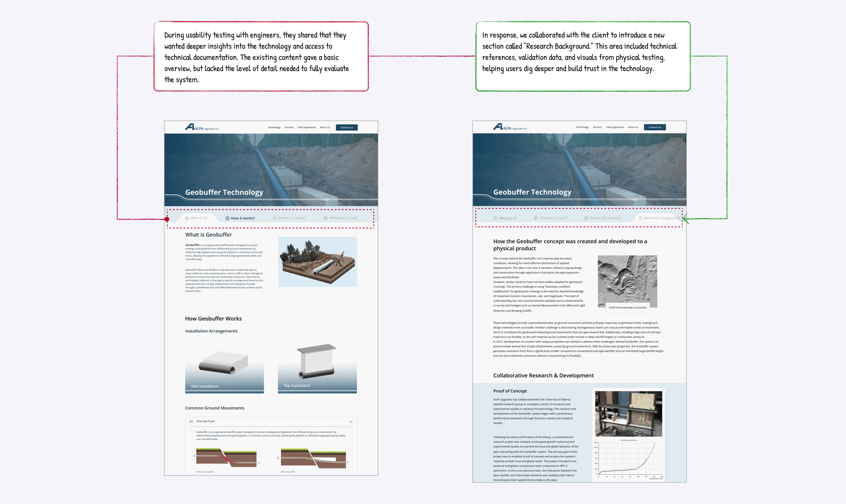Viewport: 846px width, 504px height.
Task: Open Technology menu on left page
Action: pos(274,127)
